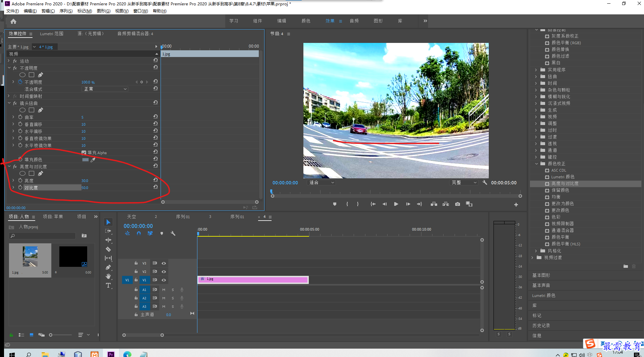Screen dimensions: 644x357
Task: Expand 风格化 effects folder
Action: click(536, 251)
